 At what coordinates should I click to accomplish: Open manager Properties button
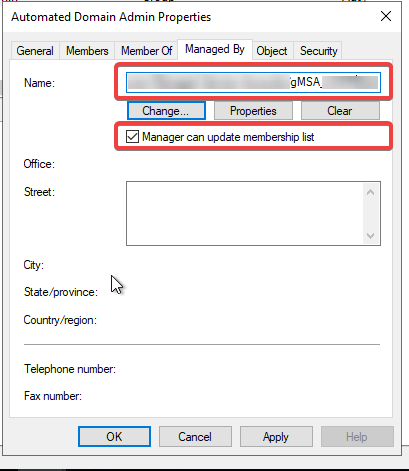pos(253,111)
